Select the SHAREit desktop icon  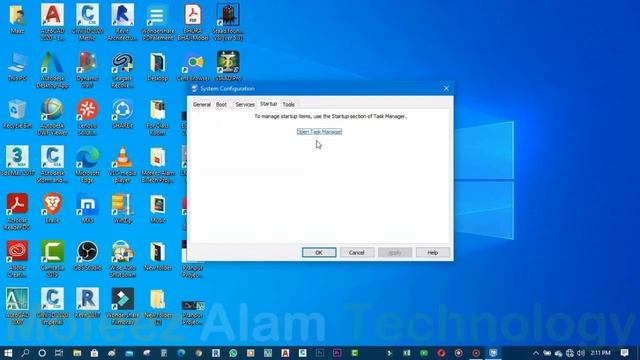pos(122,113)
